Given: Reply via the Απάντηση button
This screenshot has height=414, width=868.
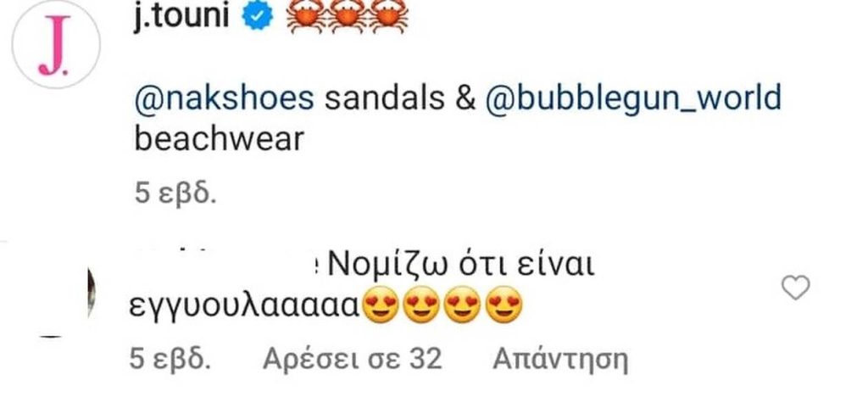Looking at the screenshot, I should (560, 361).
